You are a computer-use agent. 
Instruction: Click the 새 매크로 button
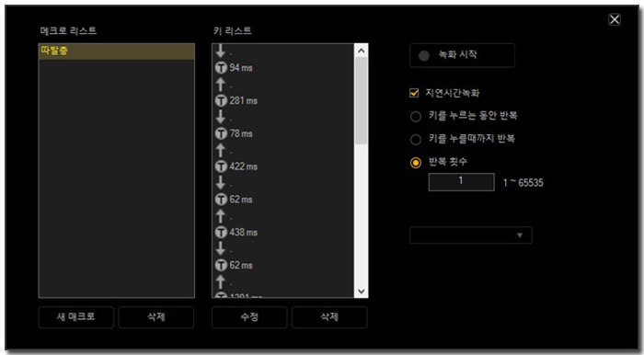76,317
